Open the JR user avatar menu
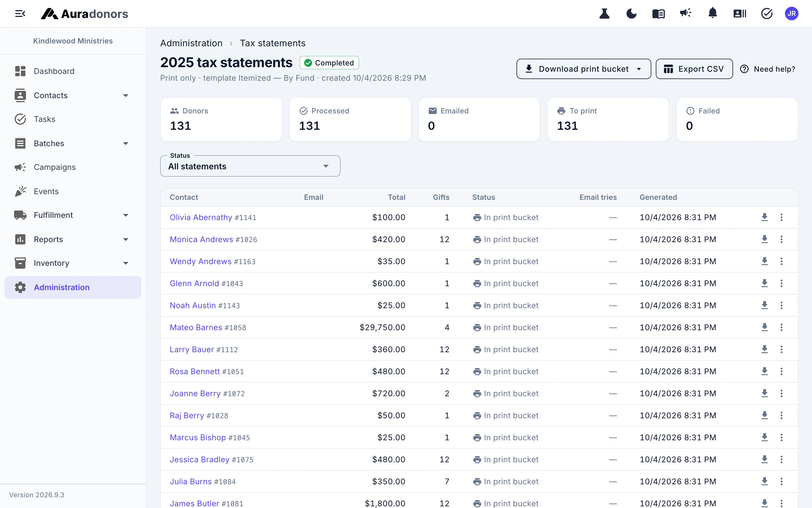This screenshot has height=508, width=812. point(791,14)
